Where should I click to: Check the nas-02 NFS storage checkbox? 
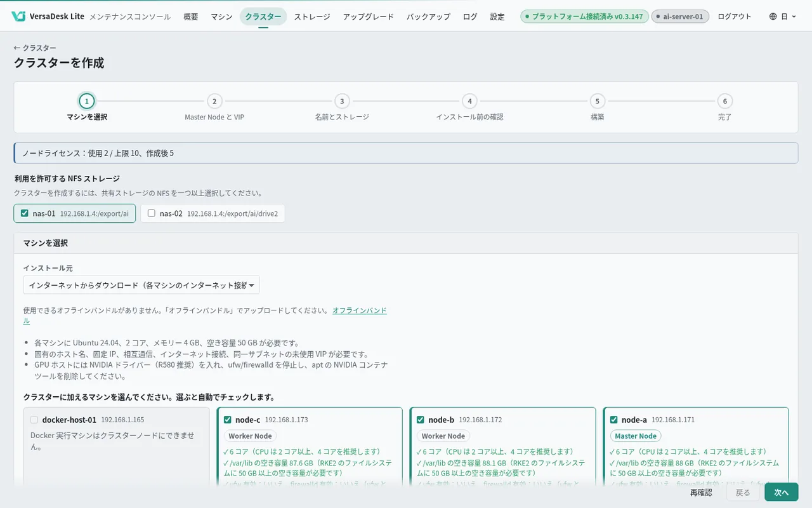(152, 213)
